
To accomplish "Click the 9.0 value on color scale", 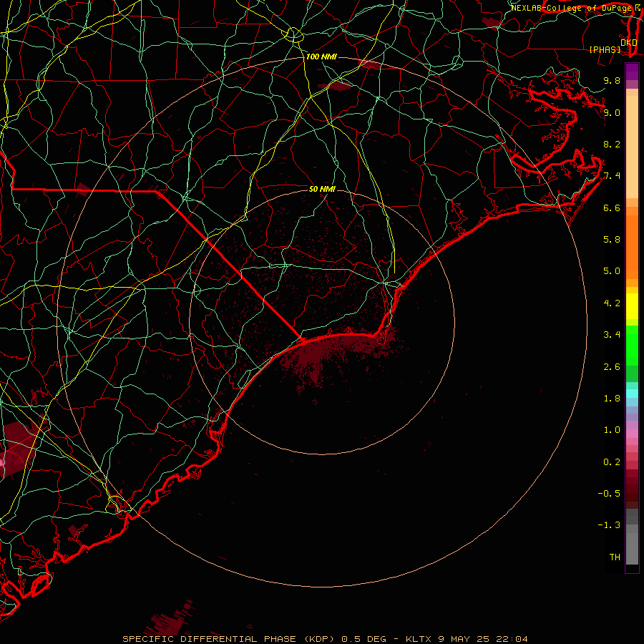I will [x=612, y=113].
